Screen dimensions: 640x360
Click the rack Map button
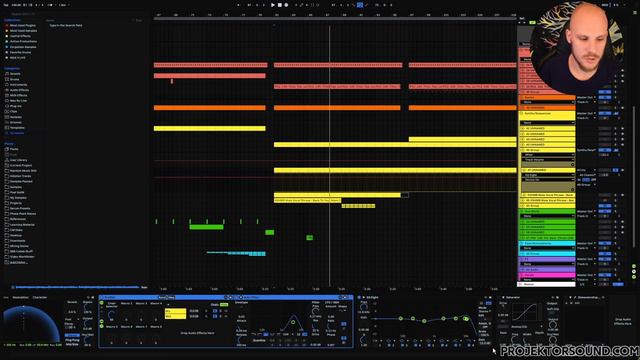171,298
